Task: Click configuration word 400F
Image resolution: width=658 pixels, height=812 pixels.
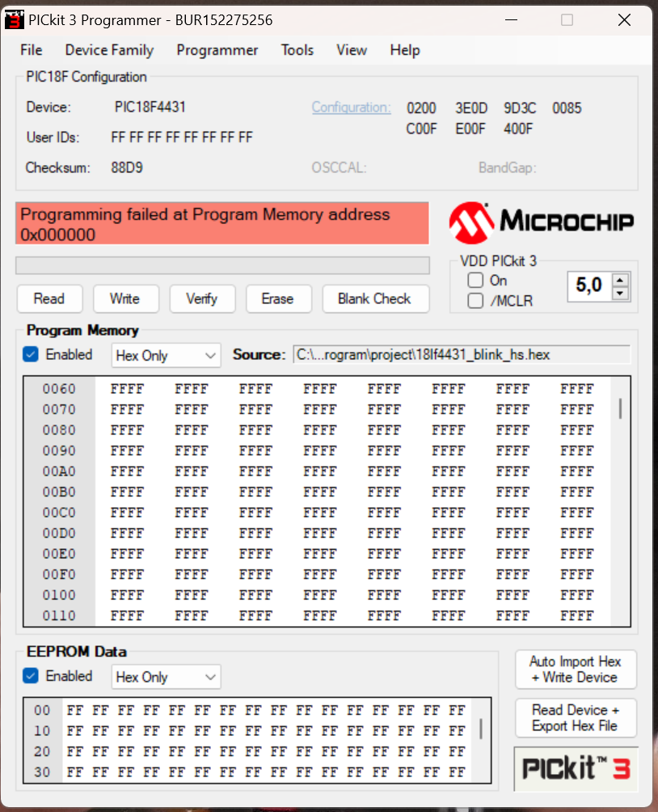Action: click(518, 129)
